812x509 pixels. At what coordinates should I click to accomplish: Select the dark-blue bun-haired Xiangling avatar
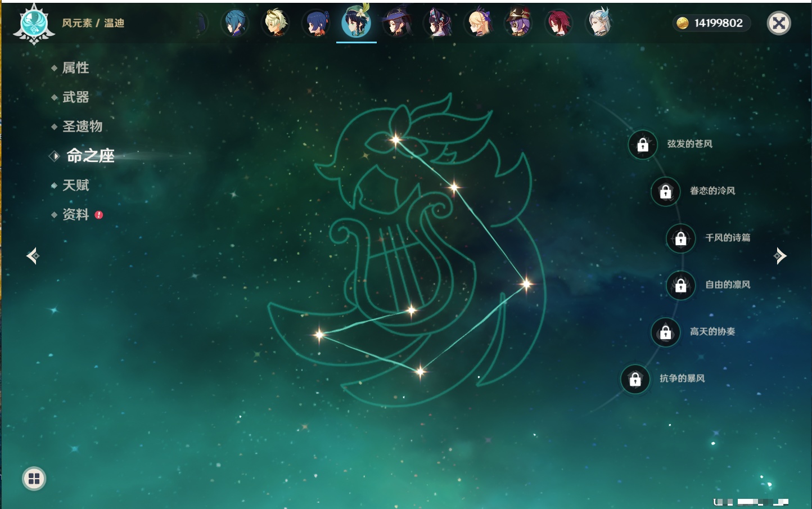coord(316,23)
